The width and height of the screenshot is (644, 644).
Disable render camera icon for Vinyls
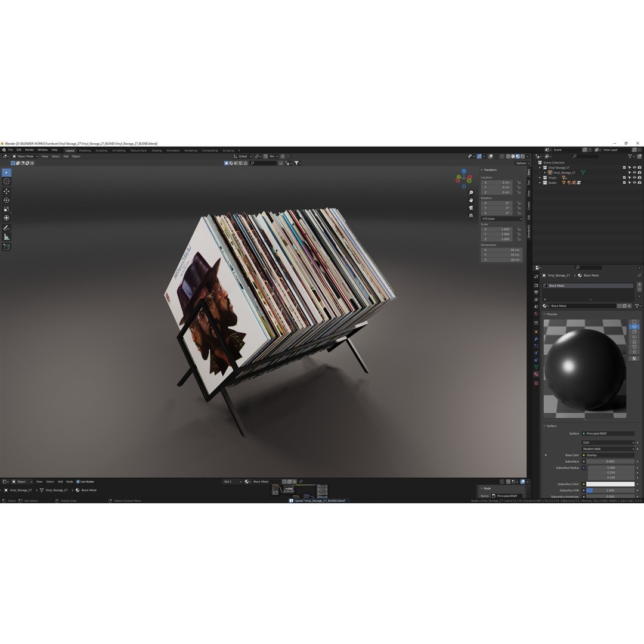point(639,178)
